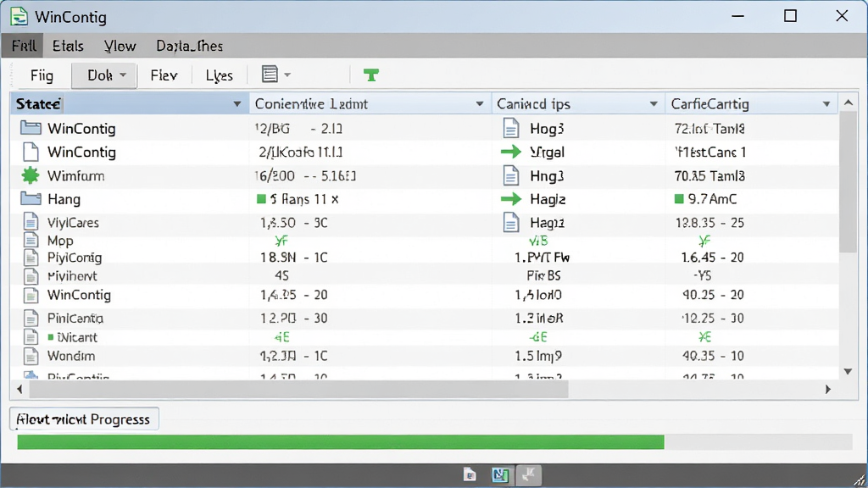Click the 16/200 -- 5.16:1 cell
868x488 pixels.
(x=305, y=176)
